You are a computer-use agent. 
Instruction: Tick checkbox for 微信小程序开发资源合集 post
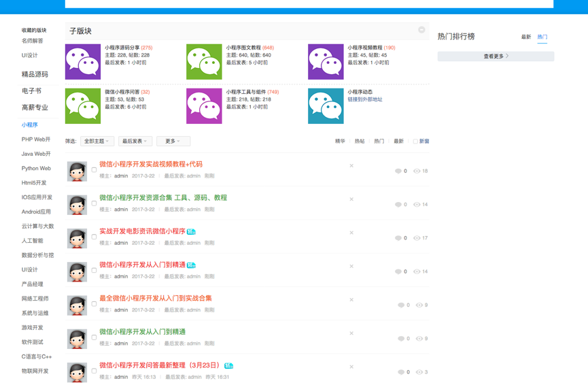(94, 203)
